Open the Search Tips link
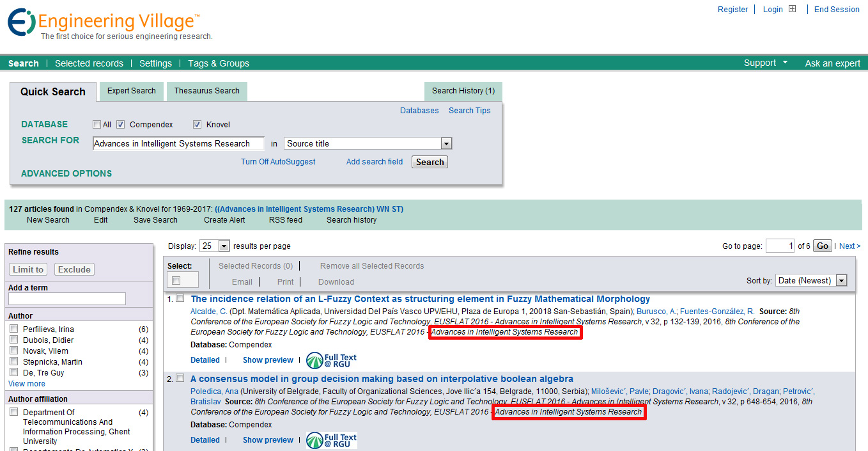 [x=470, y=111]
